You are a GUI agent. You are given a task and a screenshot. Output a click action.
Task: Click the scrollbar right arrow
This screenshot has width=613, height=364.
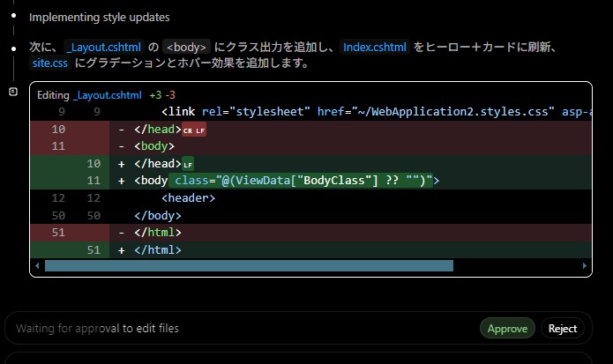586,265
